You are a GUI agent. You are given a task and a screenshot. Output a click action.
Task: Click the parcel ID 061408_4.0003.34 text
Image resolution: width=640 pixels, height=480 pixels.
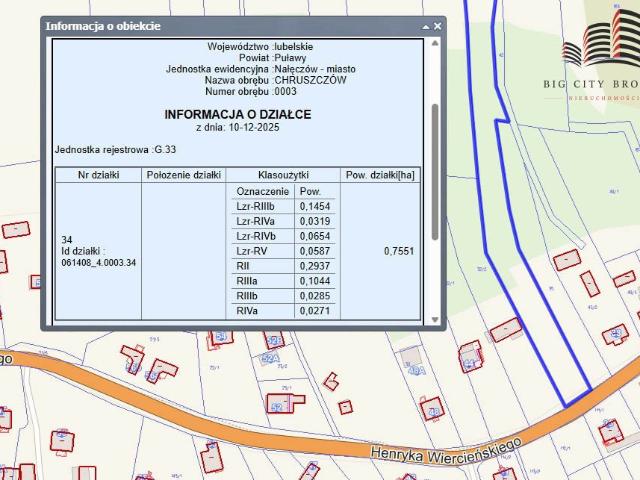pyautogui.click(x=98, y=262)
